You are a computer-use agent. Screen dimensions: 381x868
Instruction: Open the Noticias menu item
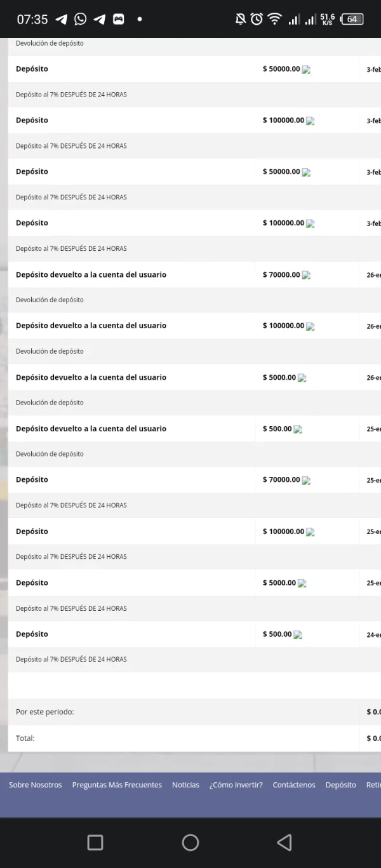pyautogui.click(x=185, y=785)
